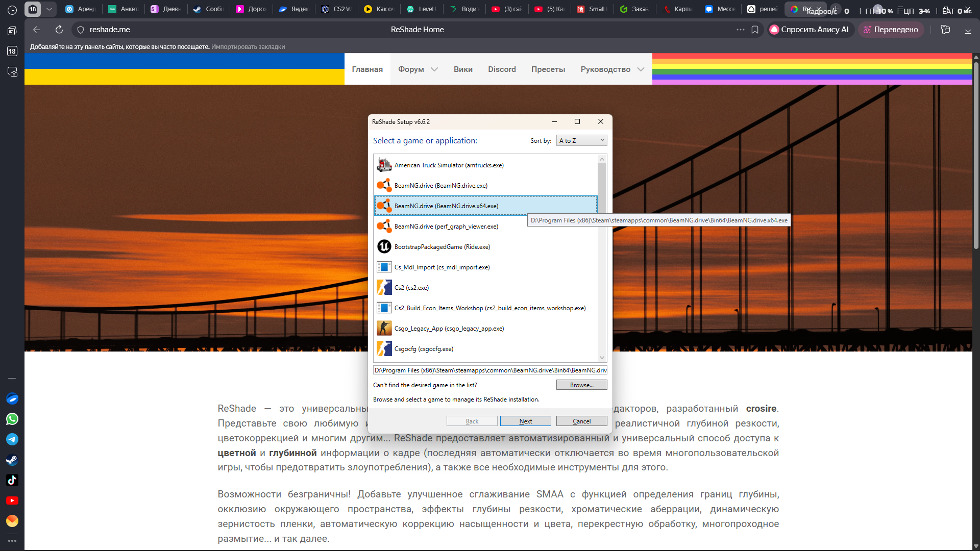
Task: Click the game path input field
Action: 490,370
